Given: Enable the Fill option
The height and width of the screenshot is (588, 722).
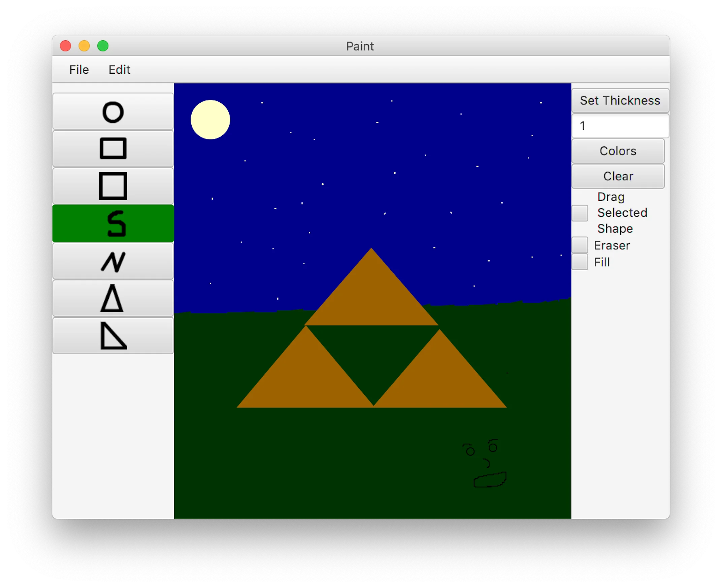Looking at the screenshot, I should point(580,262).
